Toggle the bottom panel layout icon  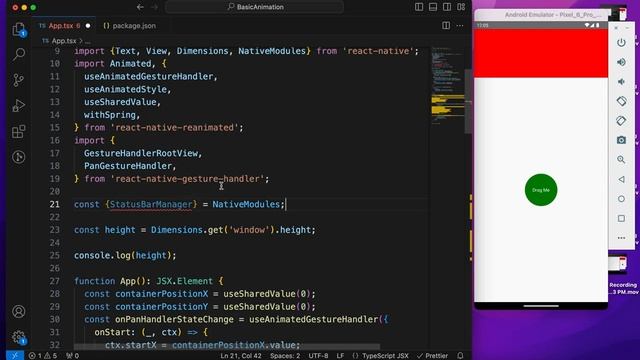[x=433, y=7]
